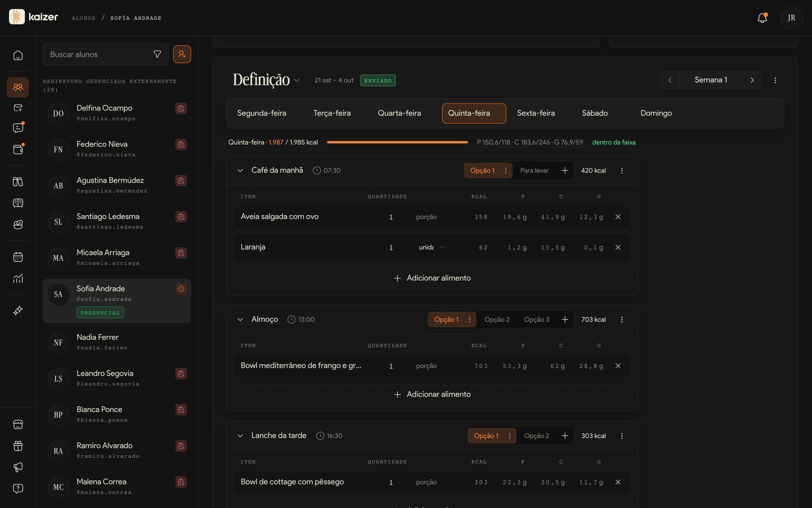
Task: Open the notifications bell
Action: tap(762, 18)
